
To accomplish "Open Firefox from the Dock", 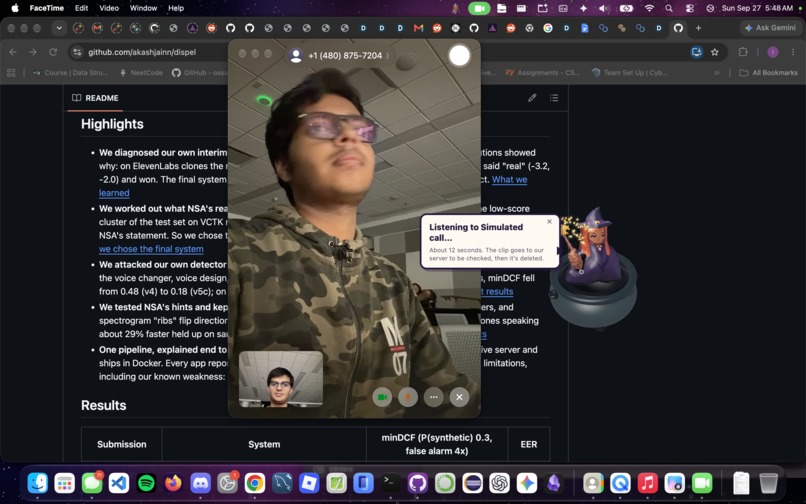I will pos(174,483).
